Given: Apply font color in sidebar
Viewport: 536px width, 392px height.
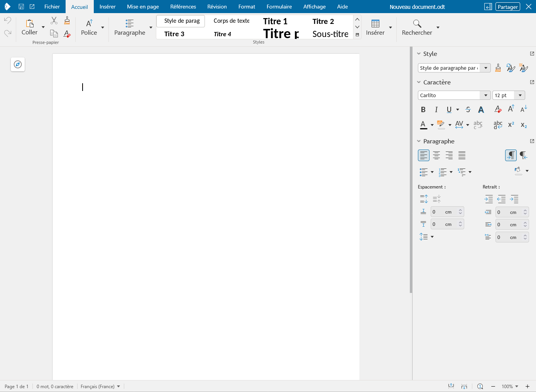Looking at the screenshot, I should 423,124.
